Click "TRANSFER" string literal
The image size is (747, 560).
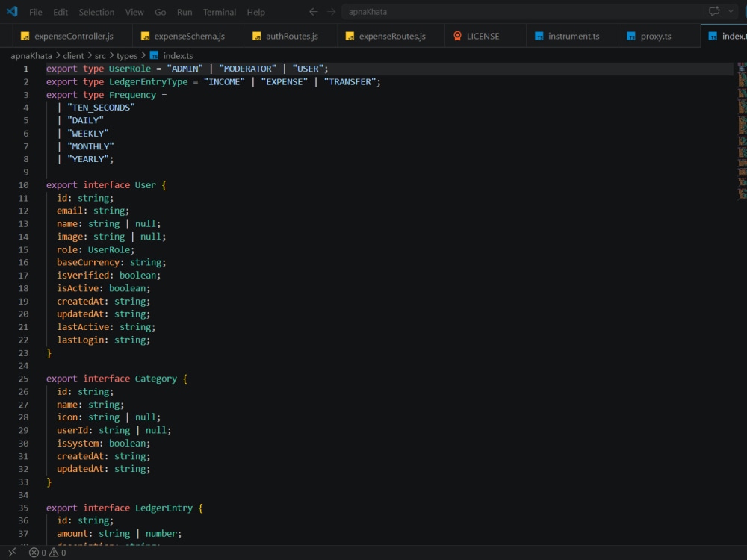(350, 82)
